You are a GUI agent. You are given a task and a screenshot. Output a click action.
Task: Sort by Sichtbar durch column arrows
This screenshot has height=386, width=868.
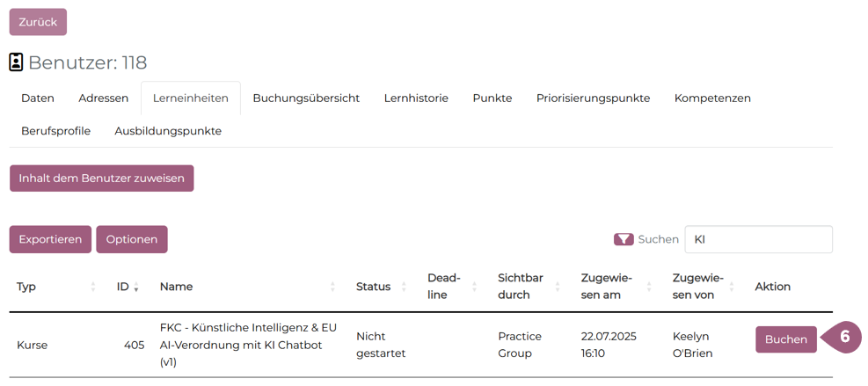pyautogui.click(x=558, y=287)
